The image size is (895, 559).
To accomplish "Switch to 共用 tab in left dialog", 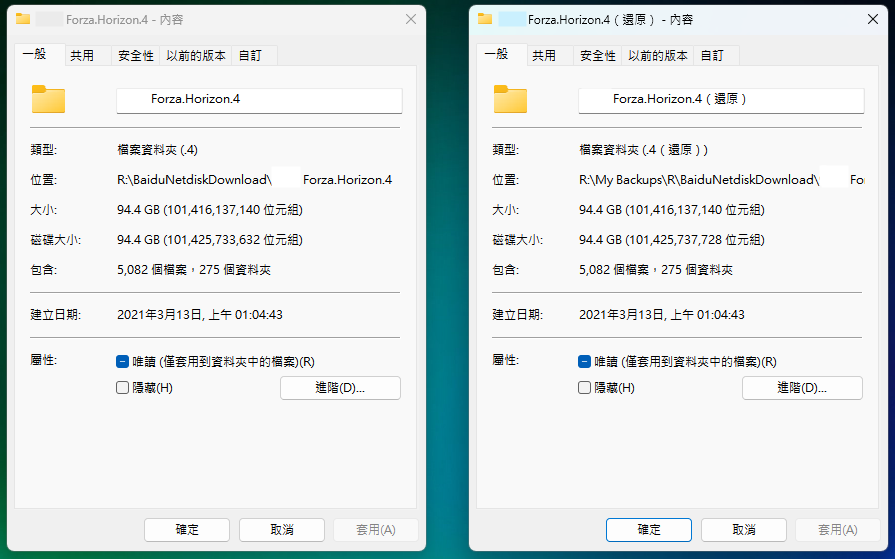I will click(x=82, y=56).
